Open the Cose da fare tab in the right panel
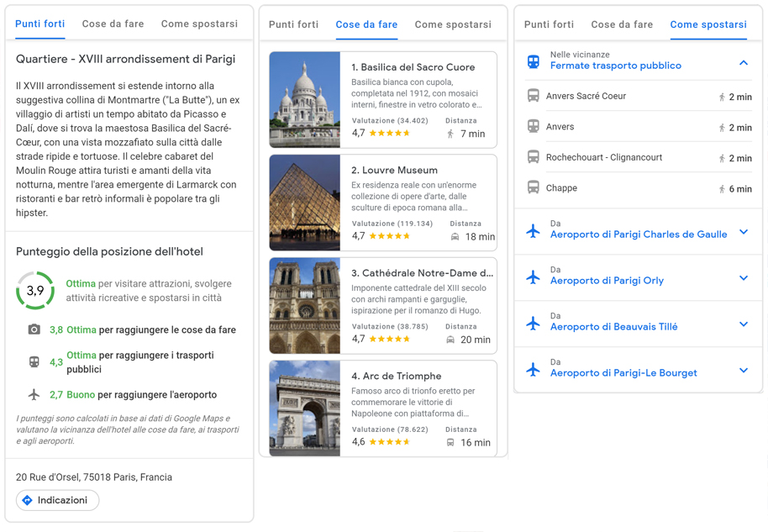The image size is (768, 532). click(x=622, y=24)
